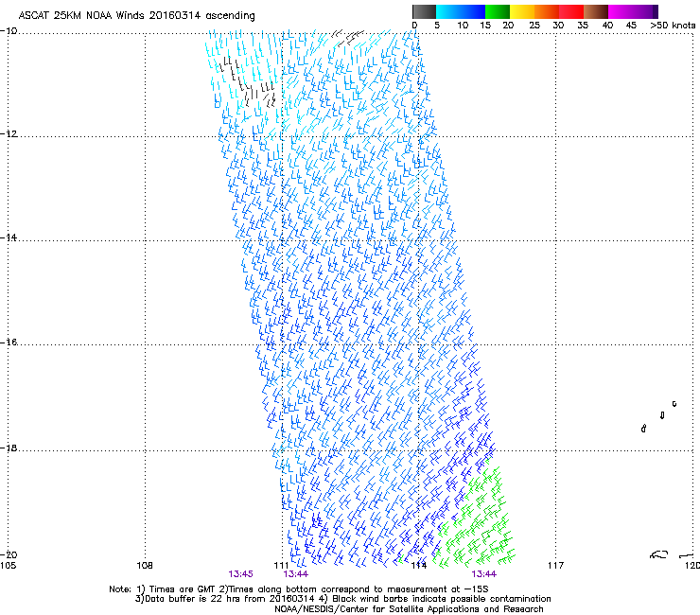Click the orange 25-30 knots color segment

(x=547, y=11)
